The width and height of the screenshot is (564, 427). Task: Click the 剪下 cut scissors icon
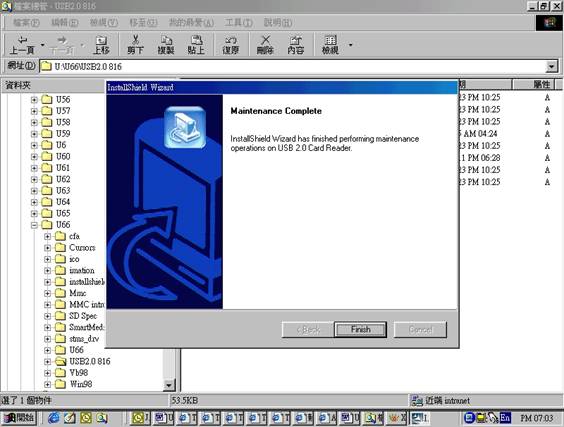point(135,45)
